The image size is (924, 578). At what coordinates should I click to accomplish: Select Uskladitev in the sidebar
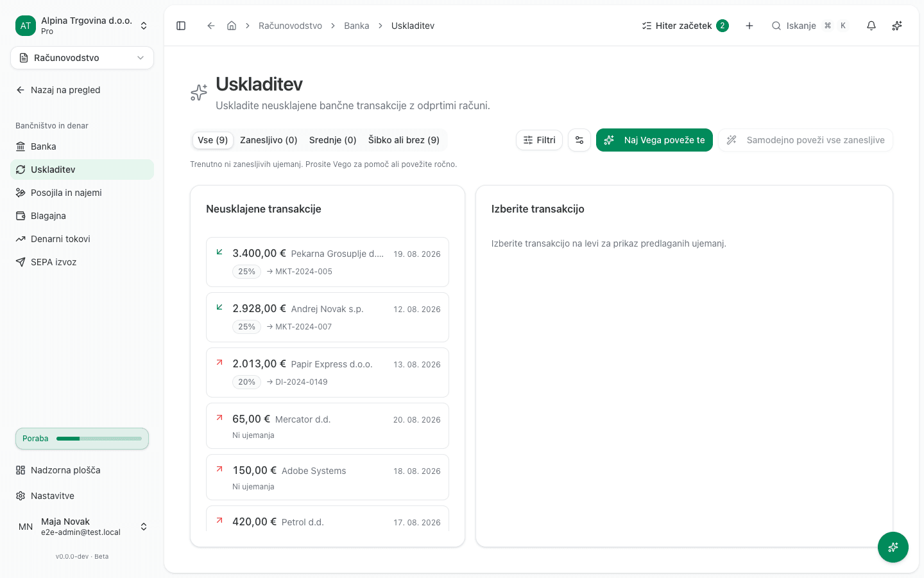pos(82,170)
